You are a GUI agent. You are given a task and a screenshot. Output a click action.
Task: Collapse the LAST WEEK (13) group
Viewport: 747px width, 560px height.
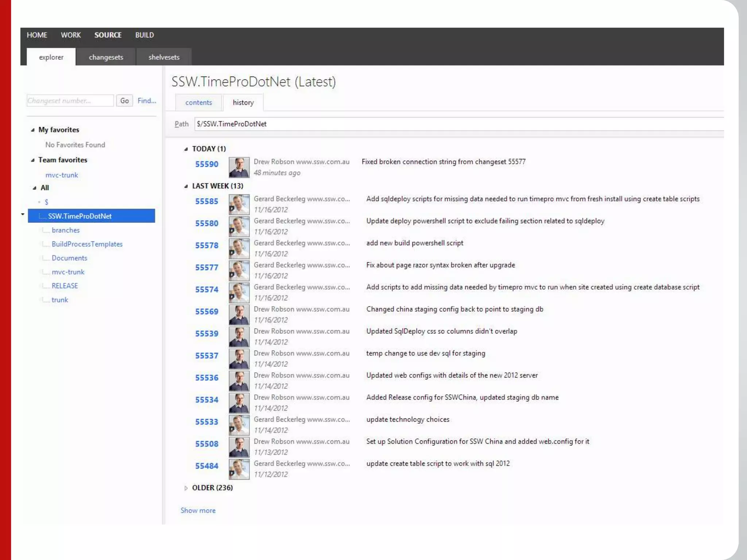point(186,186)
